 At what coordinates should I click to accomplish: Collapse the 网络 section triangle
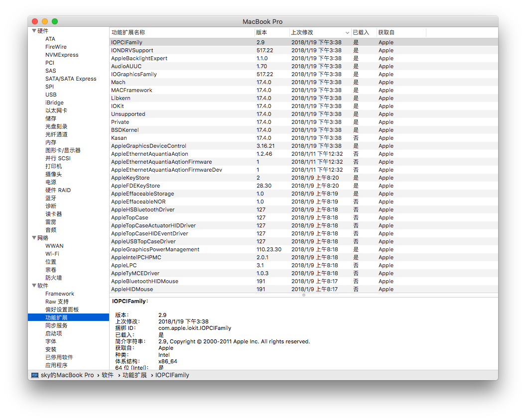[34, 238]
